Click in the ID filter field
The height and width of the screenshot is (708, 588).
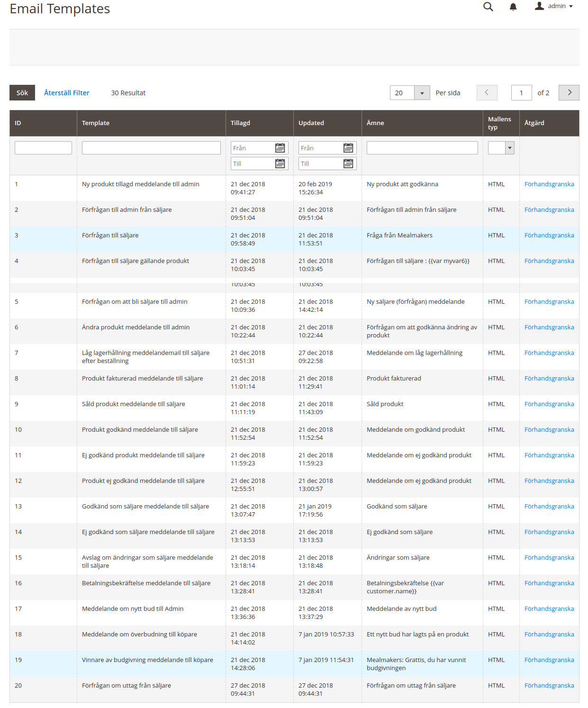pyautogui.click(x=43, y=148)
